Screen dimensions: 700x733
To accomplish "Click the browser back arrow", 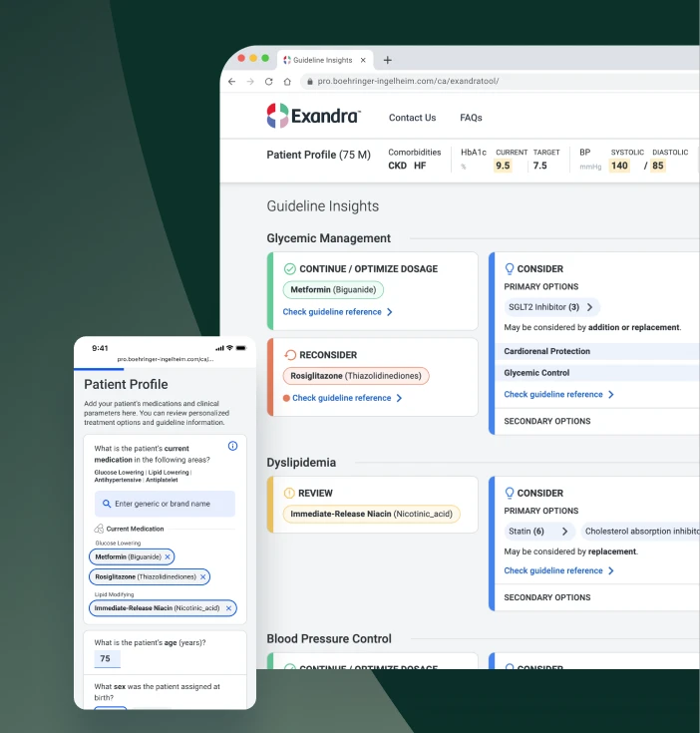I will 231,82.
